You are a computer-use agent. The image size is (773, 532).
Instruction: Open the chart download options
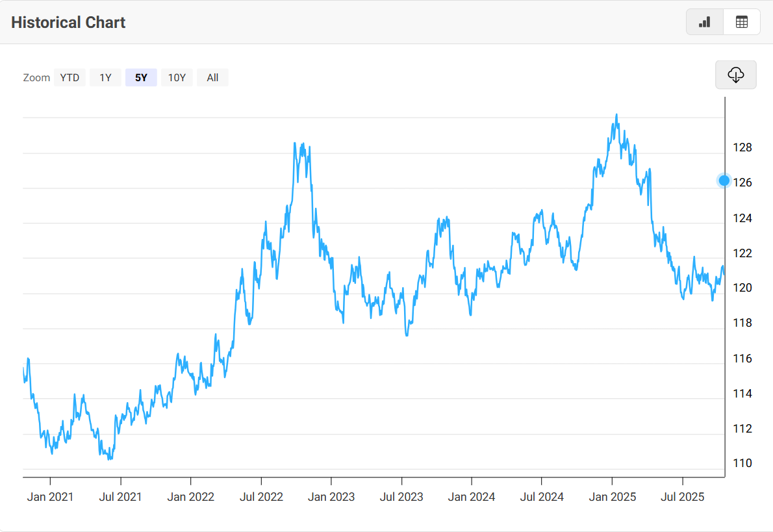(735, 75)
